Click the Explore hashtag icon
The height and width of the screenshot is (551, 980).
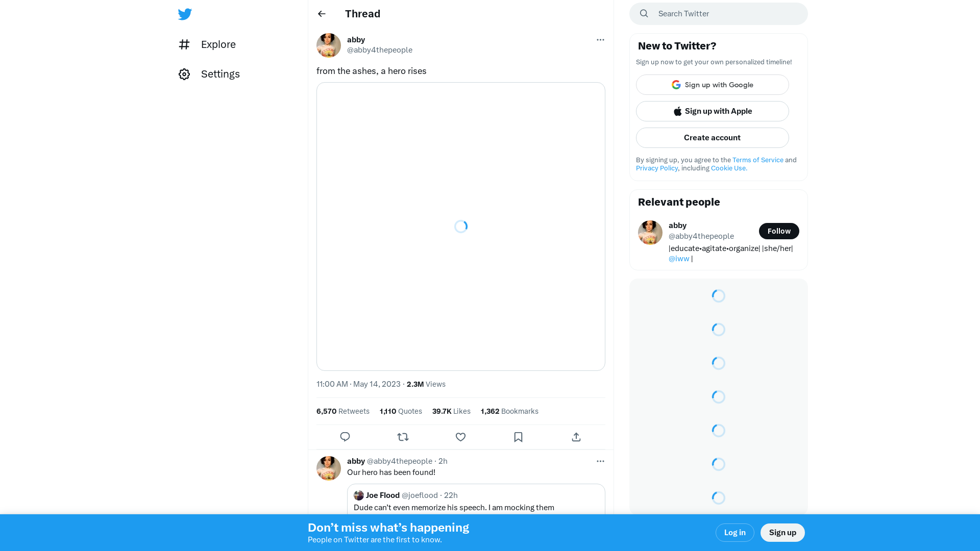click(184, 44)
